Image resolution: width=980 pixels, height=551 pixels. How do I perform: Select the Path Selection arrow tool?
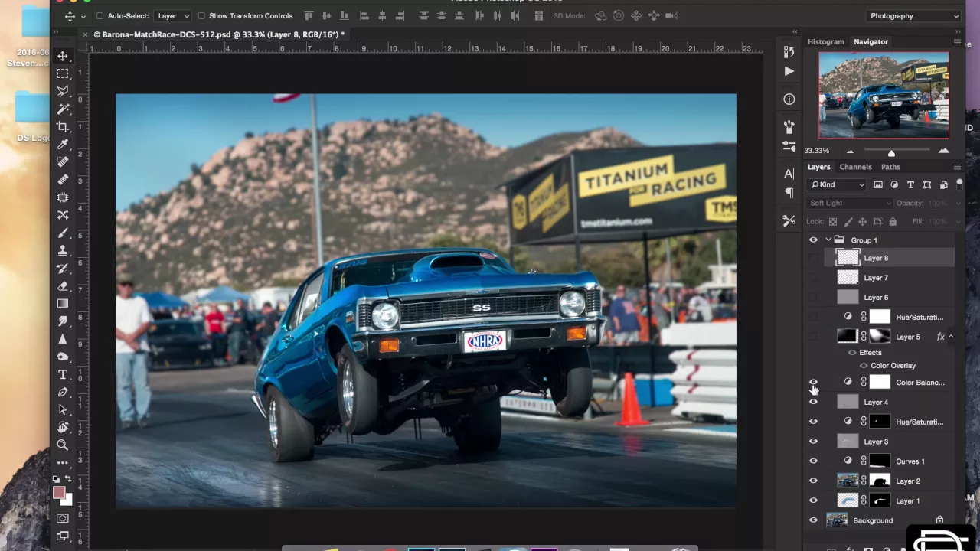pyautogui.click(x=63, y=409)
